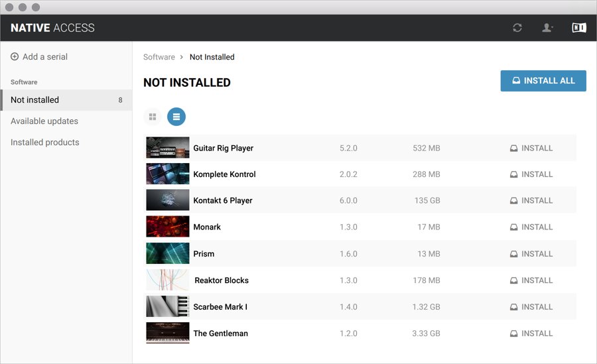Viewport: 597px width, 364px height.
Task: Click install icon for Prism
Action: pyautogui.click(x=513, y=254)
